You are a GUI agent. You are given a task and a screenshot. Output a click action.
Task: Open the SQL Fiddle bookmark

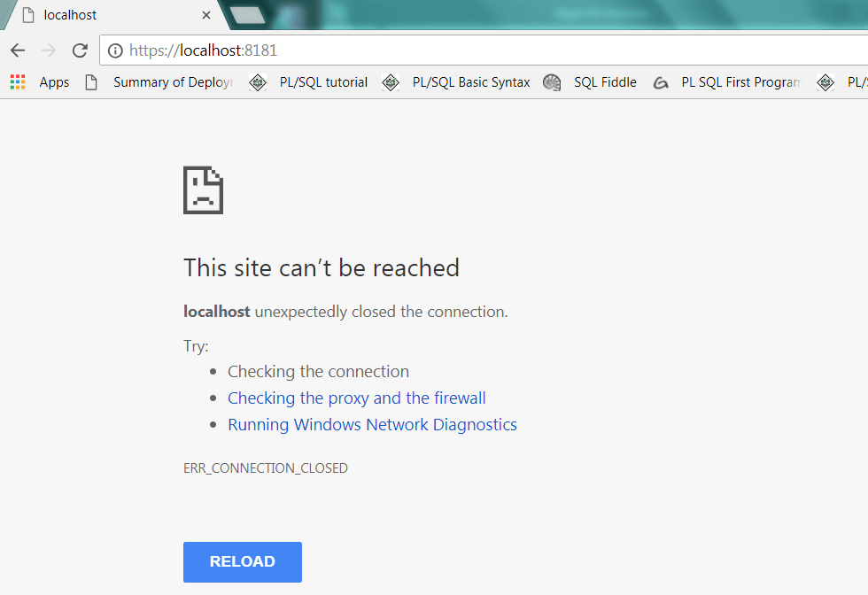coord(605,82)
